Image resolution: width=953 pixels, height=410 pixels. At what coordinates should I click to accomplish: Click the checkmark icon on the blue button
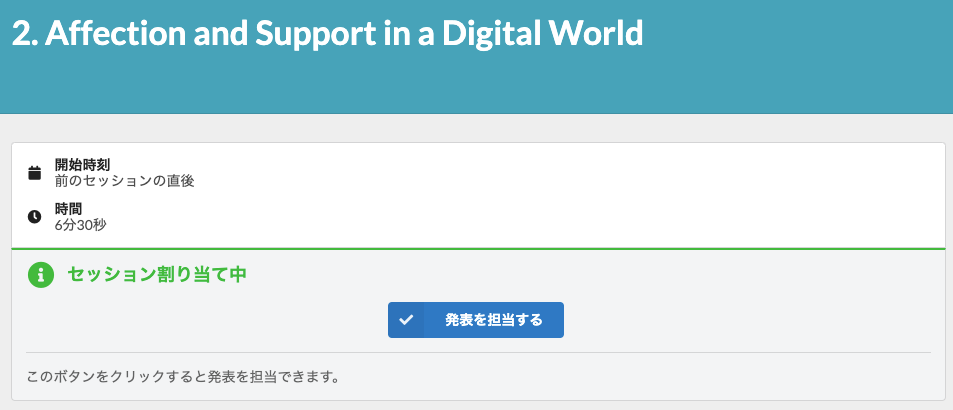click(x=406, y=320)
